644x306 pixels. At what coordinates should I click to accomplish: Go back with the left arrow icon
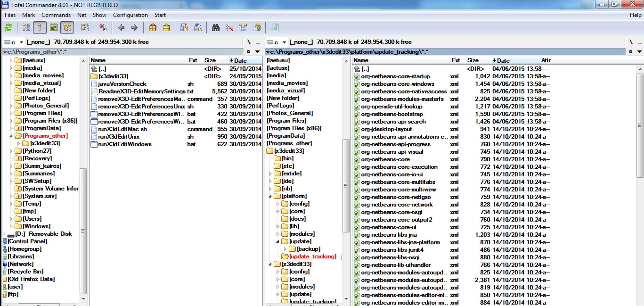pyautogui.click(x=122, y=27)
